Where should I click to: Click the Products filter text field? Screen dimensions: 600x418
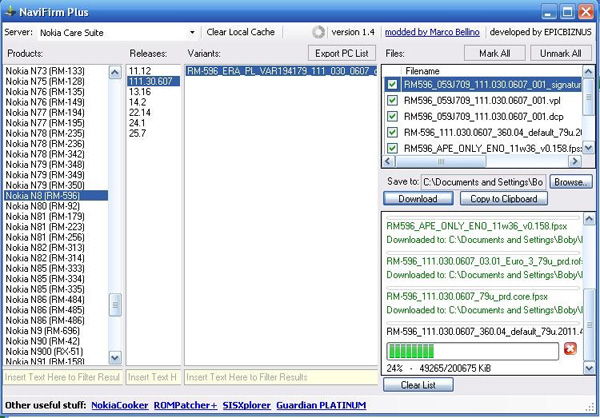click(x=62, y=376)
